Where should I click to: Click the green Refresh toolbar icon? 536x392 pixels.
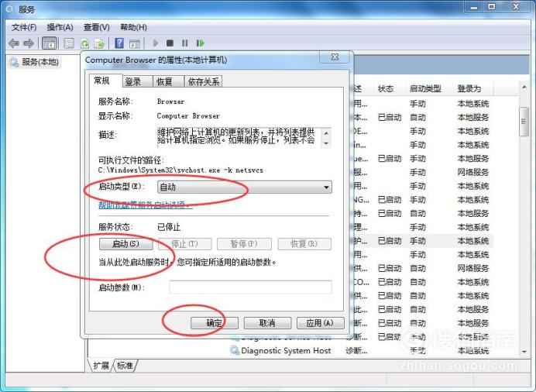(x=84, y=43)
